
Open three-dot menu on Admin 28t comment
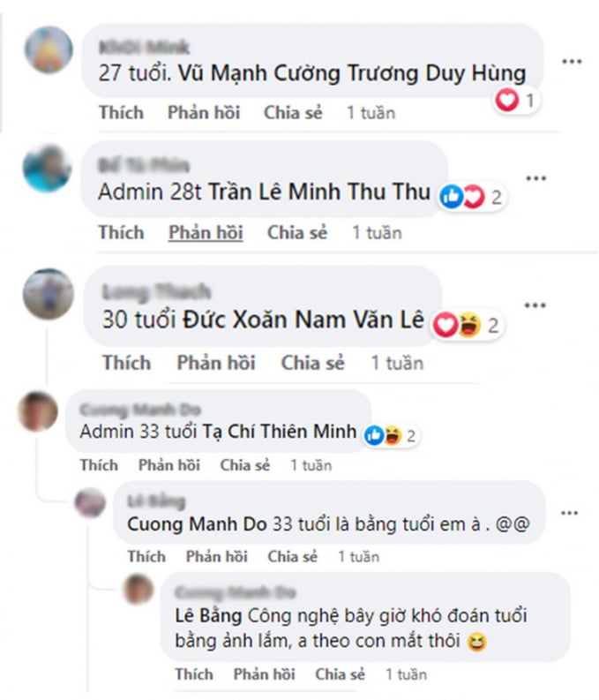pyautogui.click(x=535, y=178)
